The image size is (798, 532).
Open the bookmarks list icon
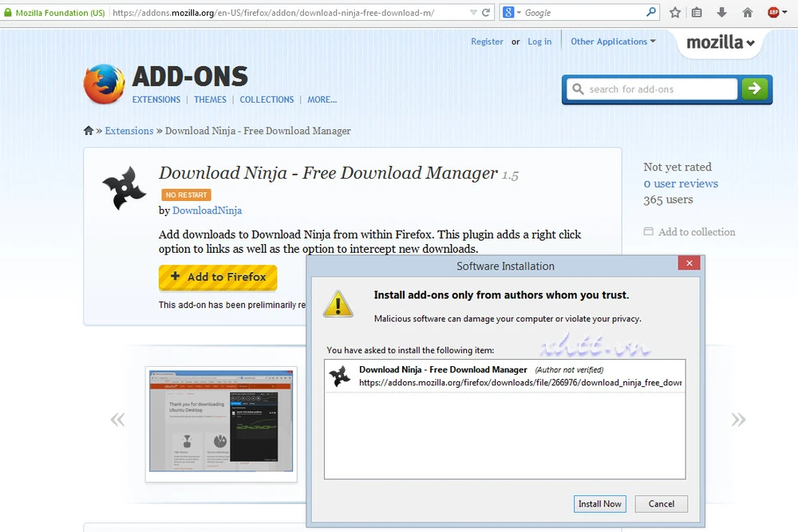tap(697, 13)
